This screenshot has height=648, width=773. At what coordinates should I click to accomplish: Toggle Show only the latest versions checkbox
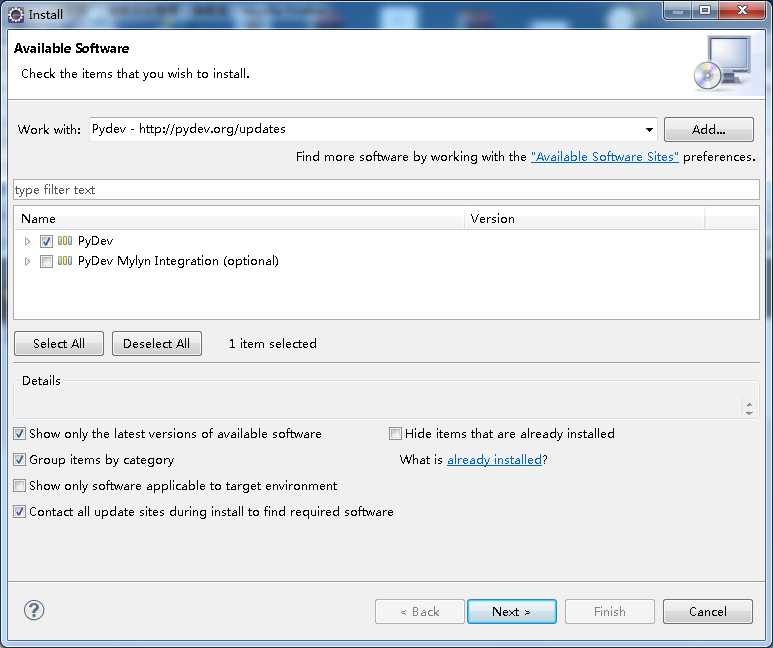pos(19,433)
